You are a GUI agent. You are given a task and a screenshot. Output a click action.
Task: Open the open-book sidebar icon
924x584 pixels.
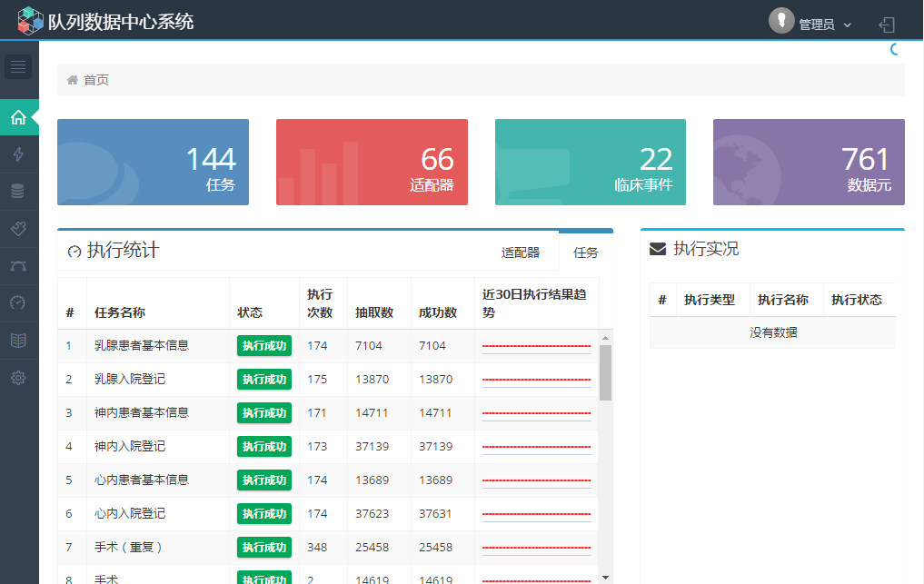18,341
